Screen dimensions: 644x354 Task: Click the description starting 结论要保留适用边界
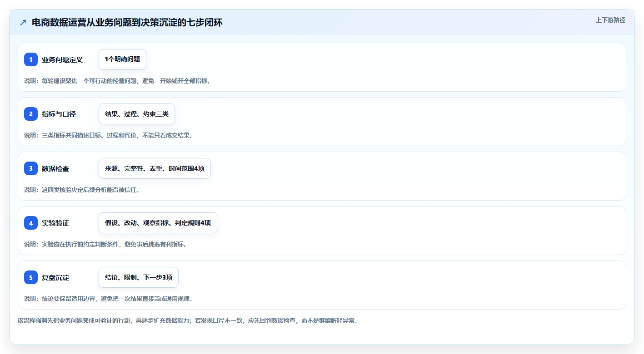[109, 299]
